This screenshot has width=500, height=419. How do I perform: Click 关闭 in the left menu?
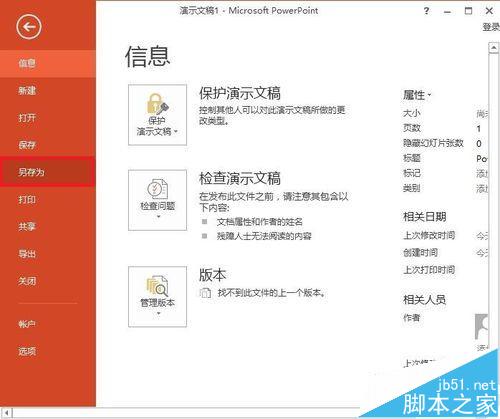pyautogui.click(x=48, y=281)
